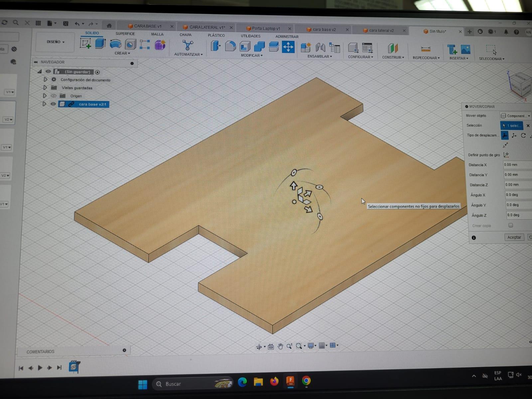Select the Measure tool icon
Image resolution: width=532 pixels, height=399 pixels.
pyautogui.click(x=426, y=49)
